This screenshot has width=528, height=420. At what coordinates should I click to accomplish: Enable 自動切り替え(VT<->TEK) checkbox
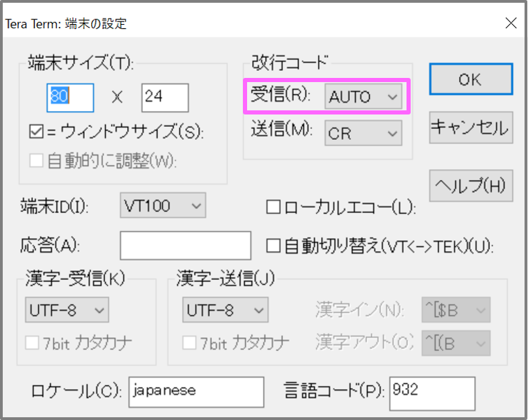[273, 246]
